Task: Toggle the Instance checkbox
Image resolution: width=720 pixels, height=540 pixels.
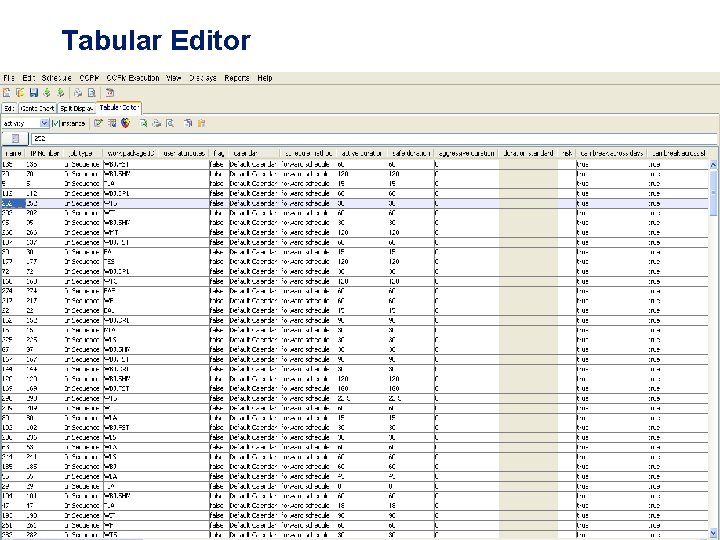Action: click(56, 123)
